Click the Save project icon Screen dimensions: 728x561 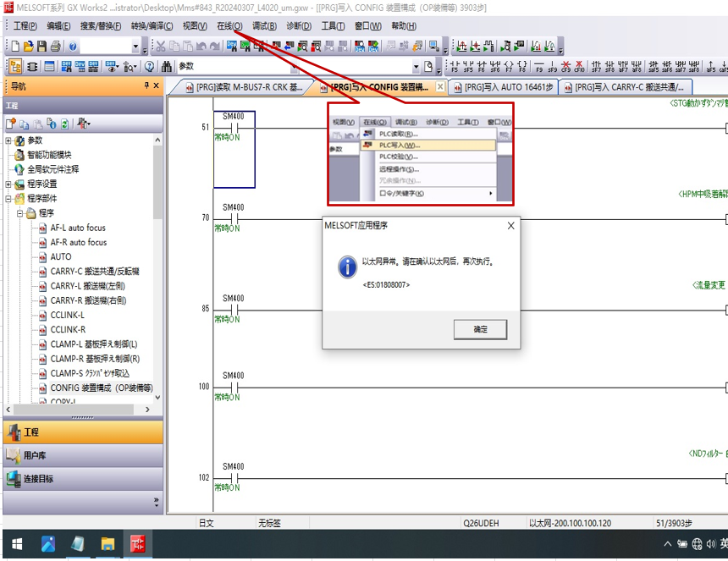pos(41,46)
